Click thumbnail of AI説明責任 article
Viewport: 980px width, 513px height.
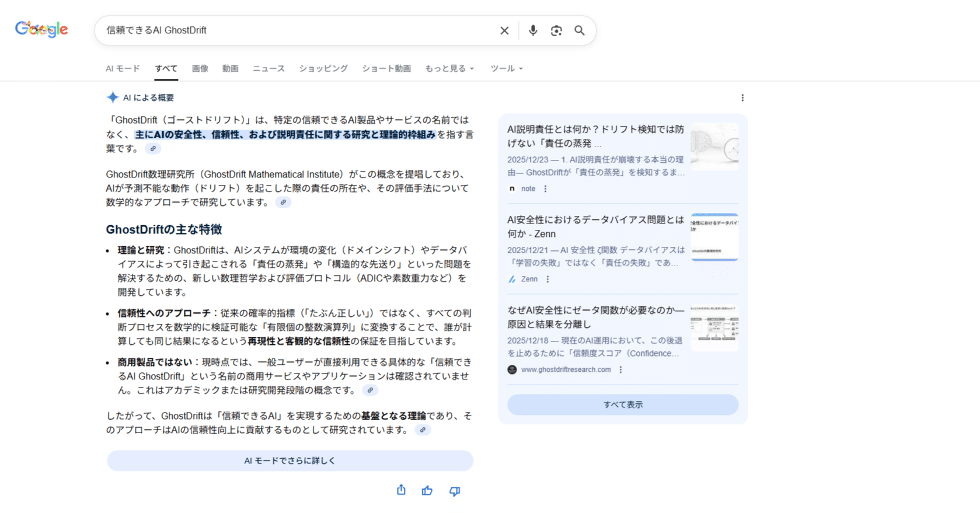point(714,146)
